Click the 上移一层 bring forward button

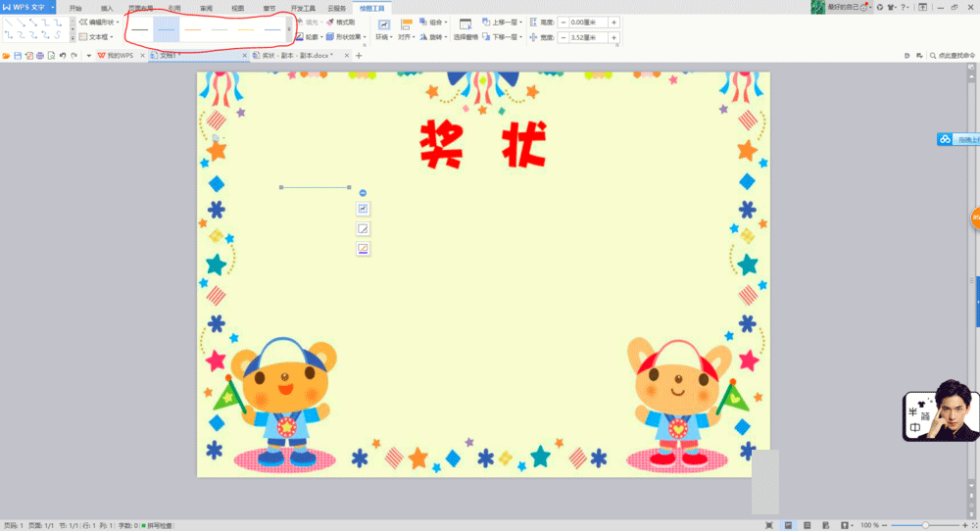click(x=503, y=22)
